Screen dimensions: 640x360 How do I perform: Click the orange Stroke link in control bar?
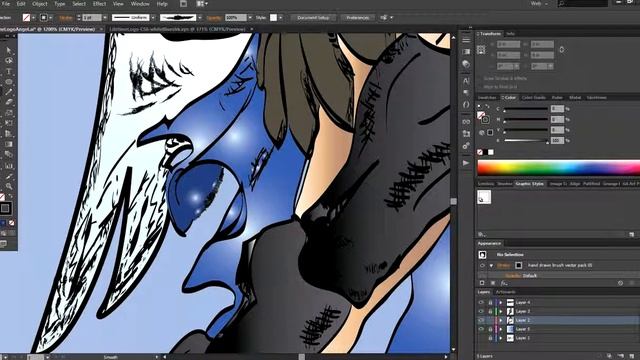(x=66, y=18)
